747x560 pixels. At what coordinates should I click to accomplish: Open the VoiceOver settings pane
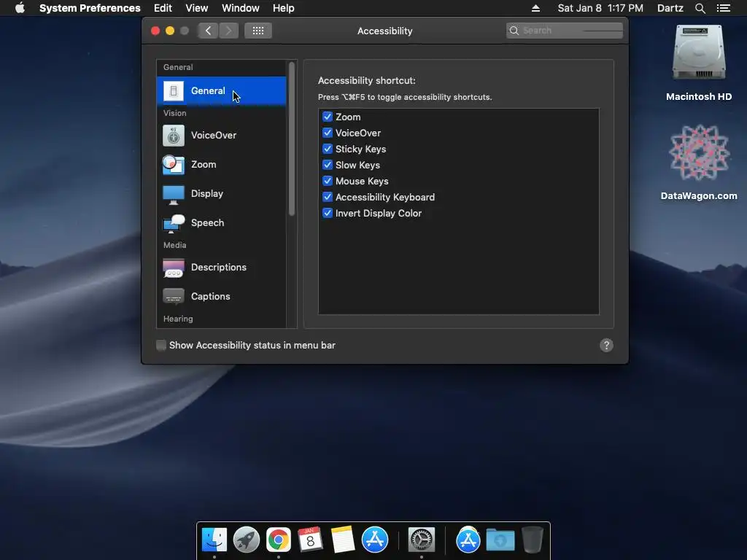222,135
